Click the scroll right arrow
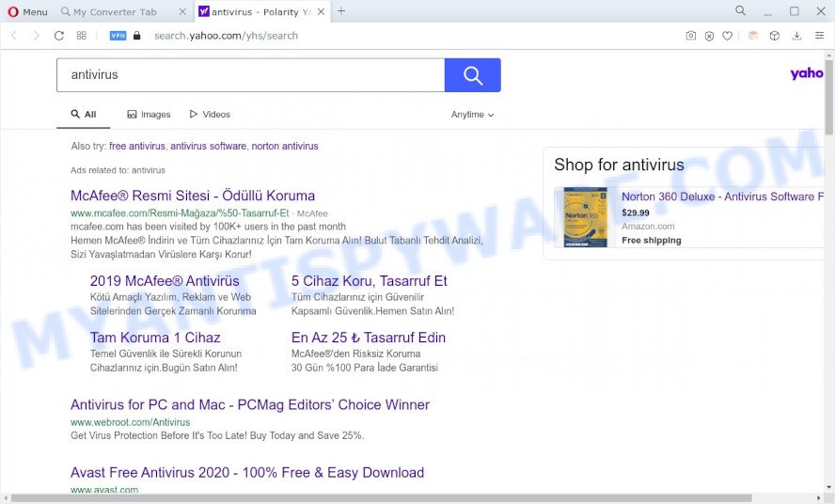The height and width of the screenshot is (504, 835). (820, 498)
